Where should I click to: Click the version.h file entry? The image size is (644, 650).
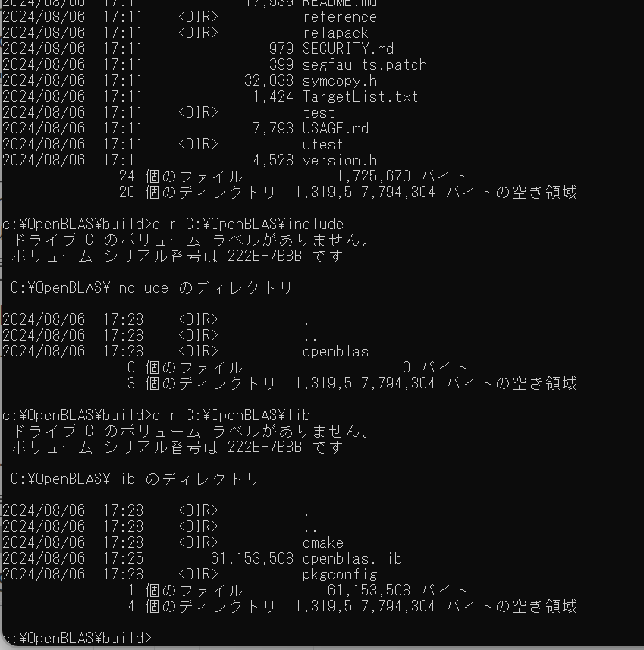coord(340,161)
